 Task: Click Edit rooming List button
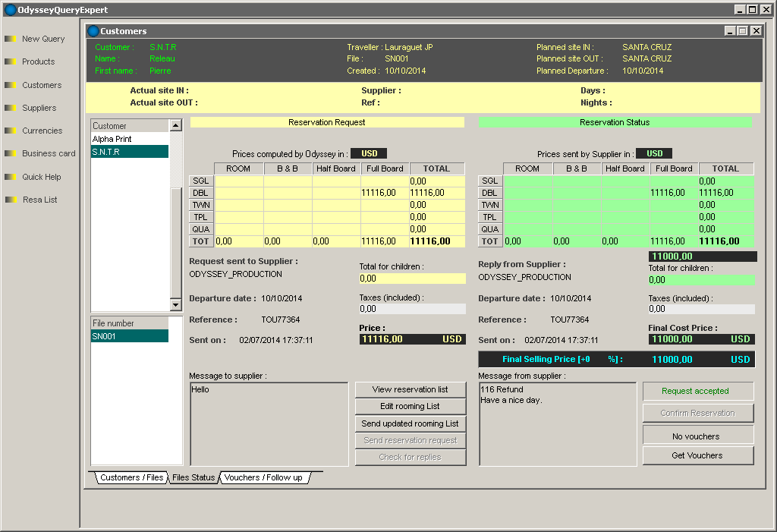point(410,407)
